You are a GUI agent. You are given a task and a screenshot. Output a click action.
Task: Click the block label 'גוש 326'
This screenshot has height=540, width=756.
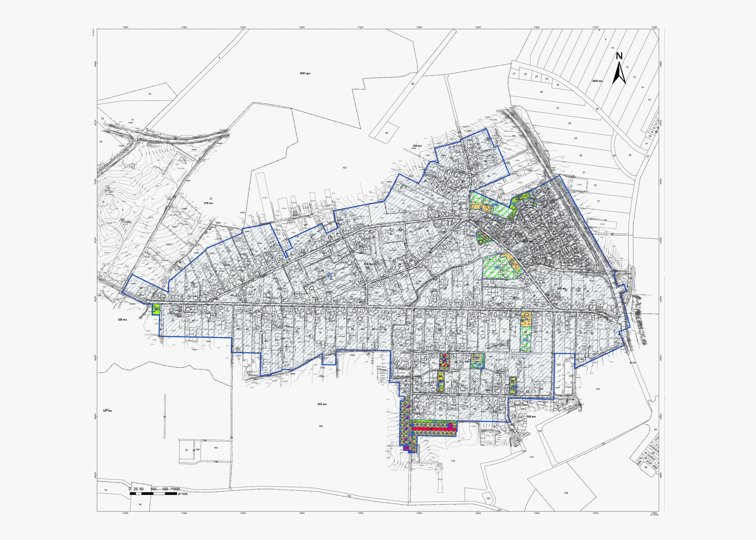[x=531, y=417]
